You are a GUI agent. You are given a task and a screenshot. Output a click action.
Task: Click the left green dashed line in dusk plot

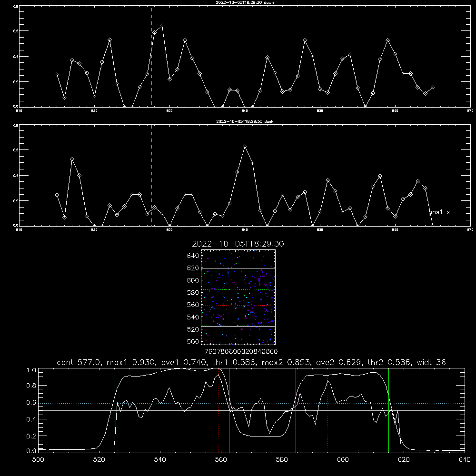pyautogui.click(x=151, y=175)
